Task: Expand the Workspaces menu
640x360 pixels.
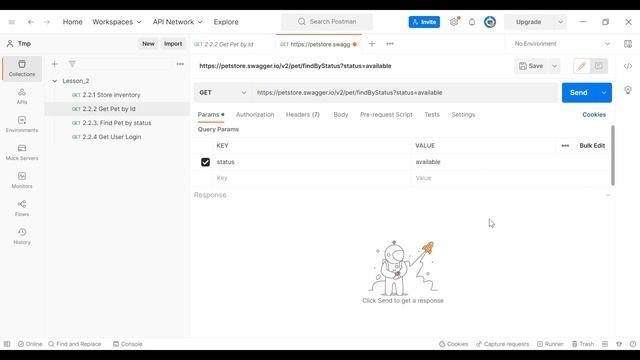Action: [x=117, y=22]
